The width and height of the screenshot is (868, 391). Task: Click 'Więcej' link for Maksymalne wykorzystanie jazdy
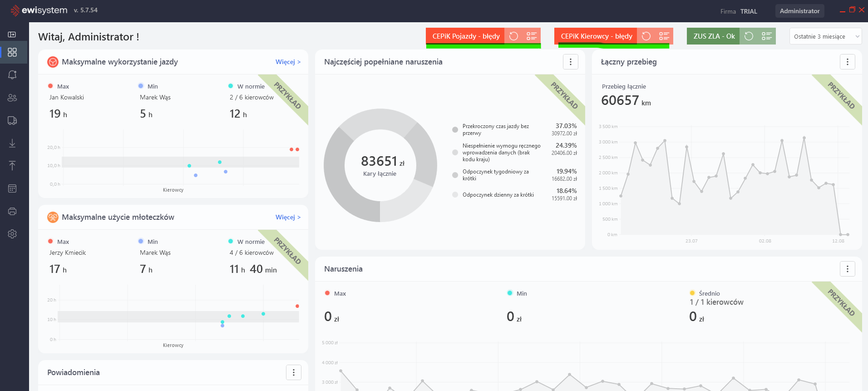tap(288, 62)
